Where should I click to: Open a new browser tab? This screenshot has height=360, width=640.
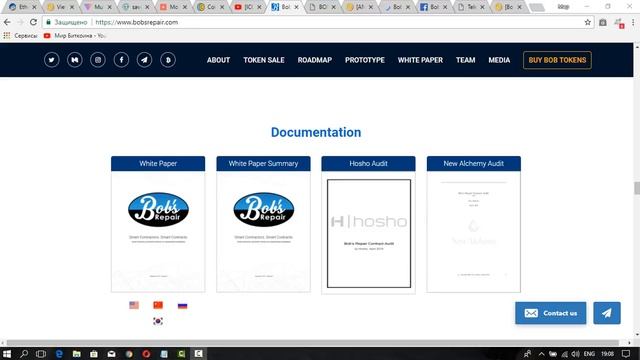point(536,7)
